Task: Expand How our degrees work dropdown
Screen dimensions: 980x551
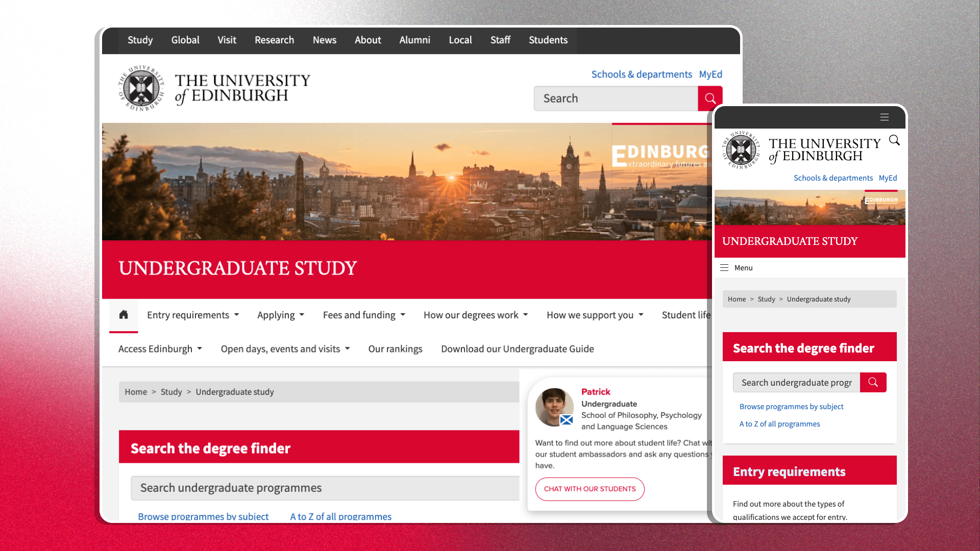Action: [x=476, y=315]
